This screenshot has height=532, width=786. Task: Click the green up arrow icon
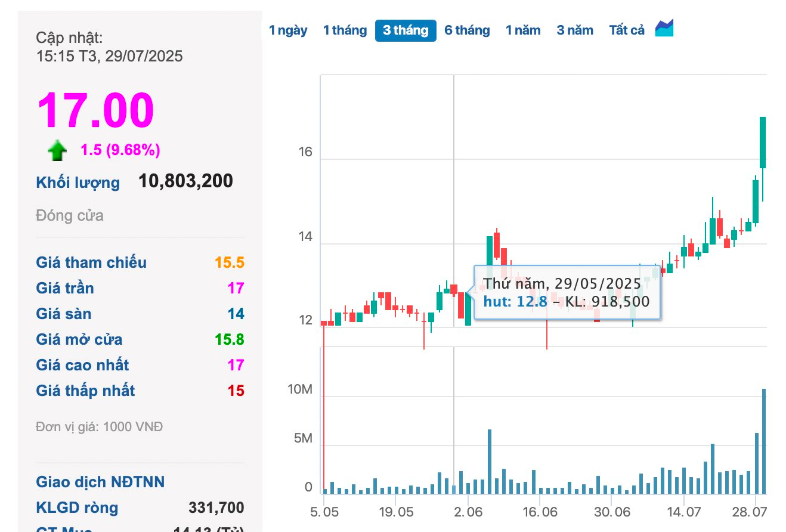pos(57,150)
